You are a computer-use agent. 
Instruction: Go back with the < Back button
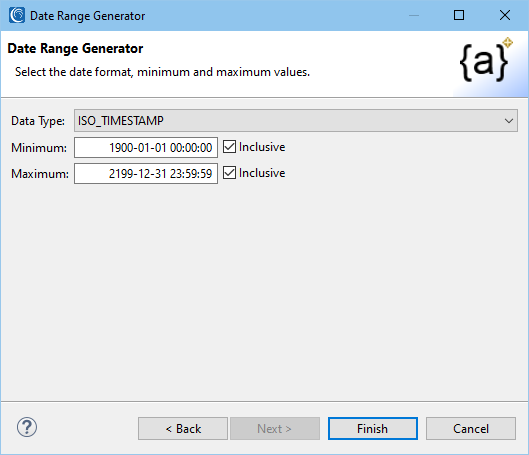coord(183,428)
